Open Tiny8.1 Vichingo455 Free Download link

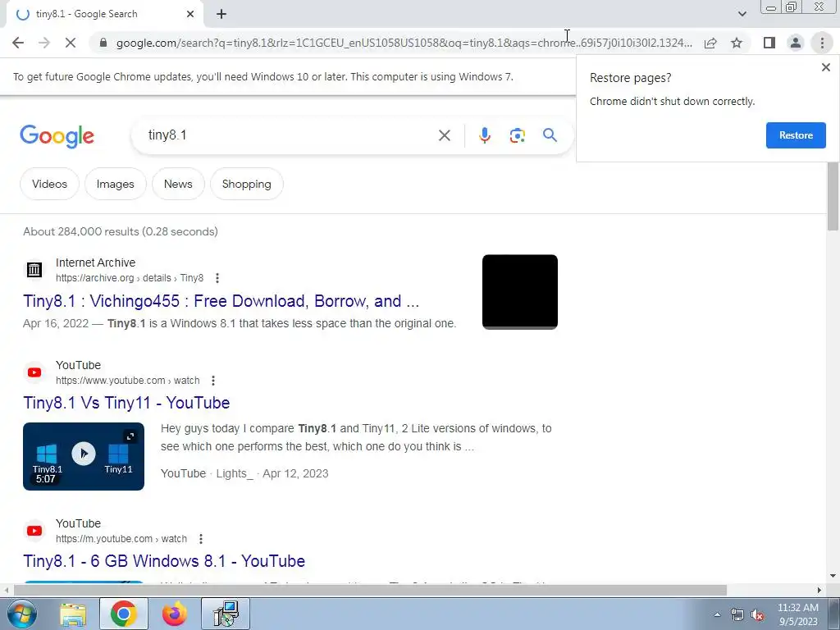point(221,301)
